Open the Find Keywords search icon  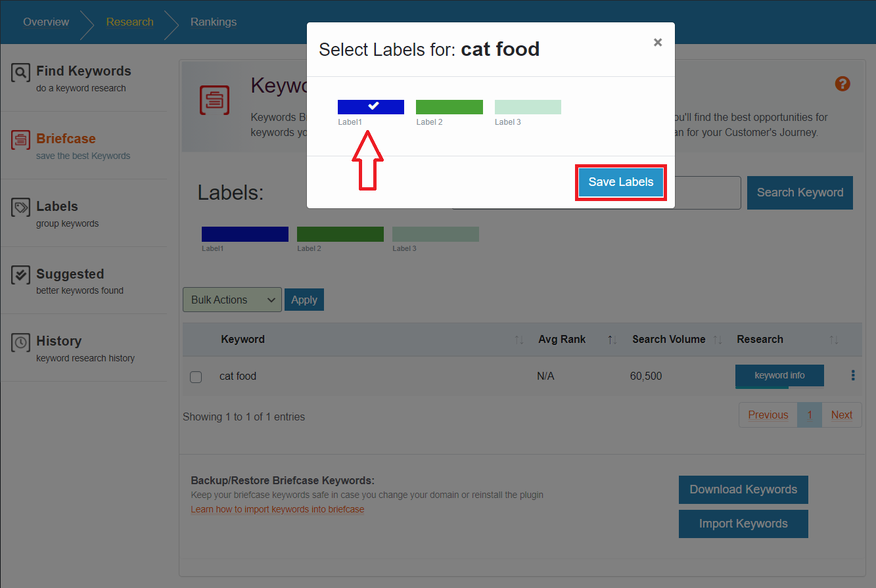[20, 72]
